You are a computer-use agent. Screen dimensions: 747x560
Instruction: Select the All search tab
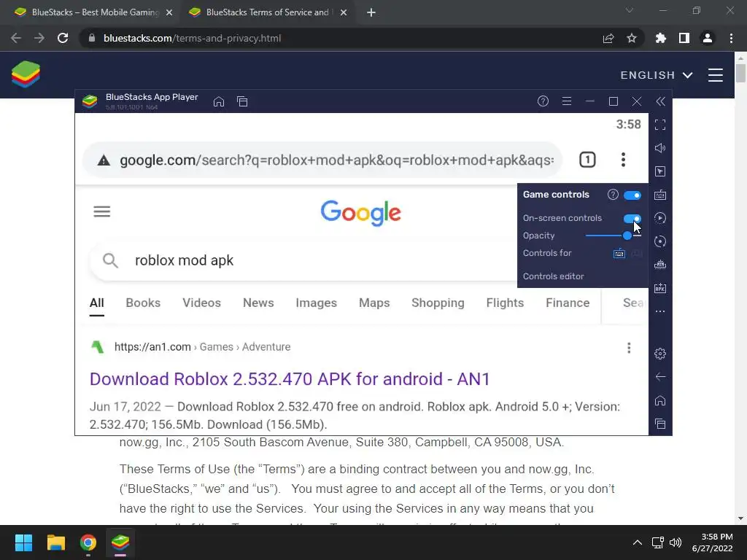tap(97, 303)
